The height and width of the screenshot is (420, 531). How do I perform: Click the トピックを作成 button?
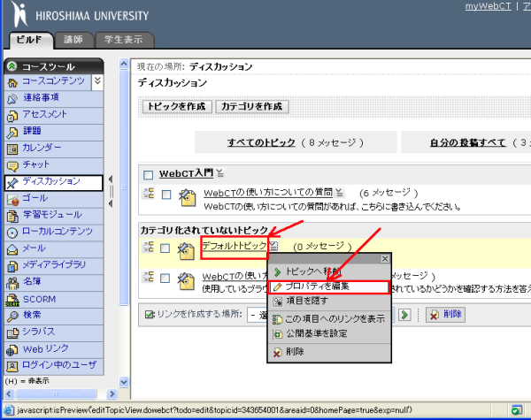click(177, 107)
